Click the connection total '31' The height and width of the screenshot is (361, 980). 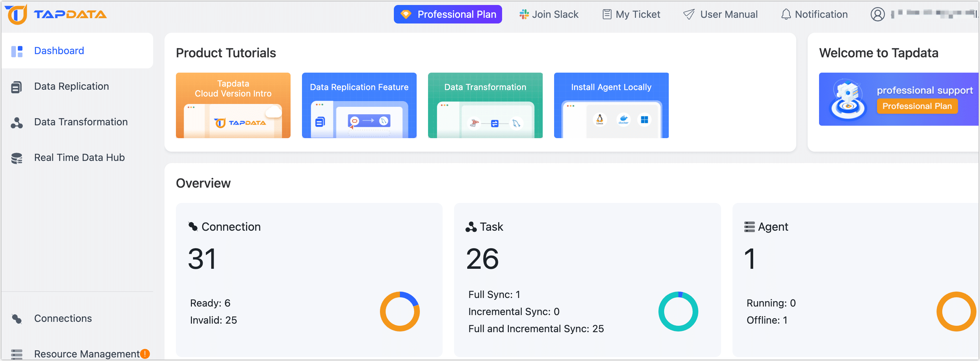coord(202,259)
